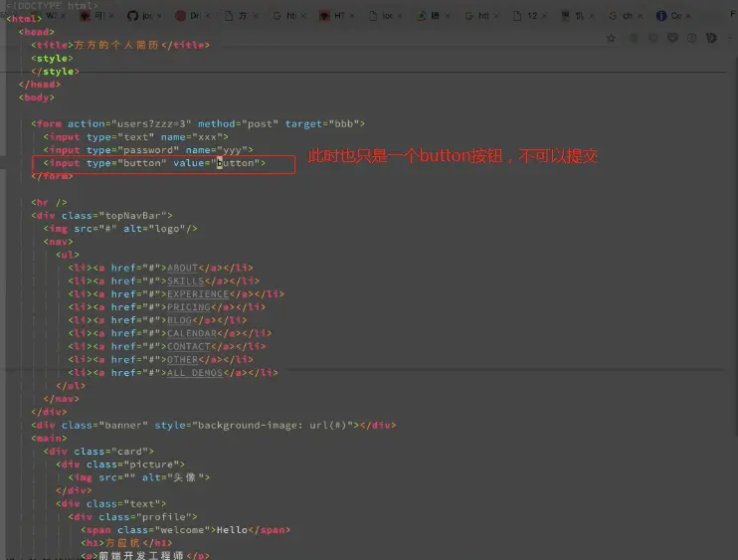Click the img alt="头像" line
738x560 pixels.
pos(139,477)
